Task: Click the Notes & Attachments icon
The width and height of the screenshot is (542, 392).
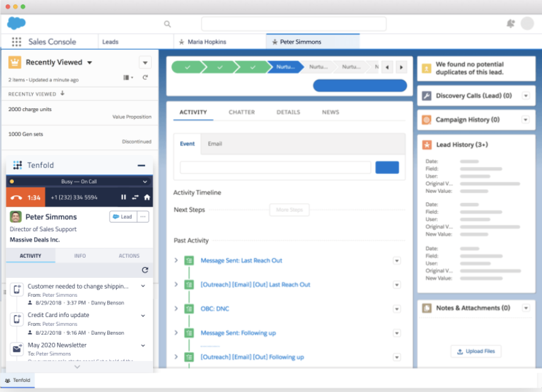Action: coord(427,308)
